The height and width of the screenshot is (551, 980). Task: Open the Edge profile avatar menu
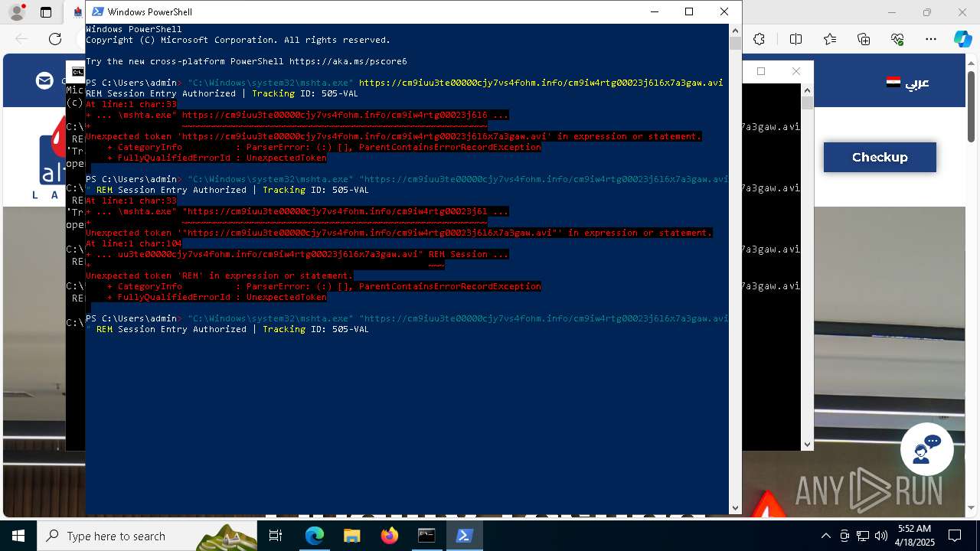pos(16,12)
